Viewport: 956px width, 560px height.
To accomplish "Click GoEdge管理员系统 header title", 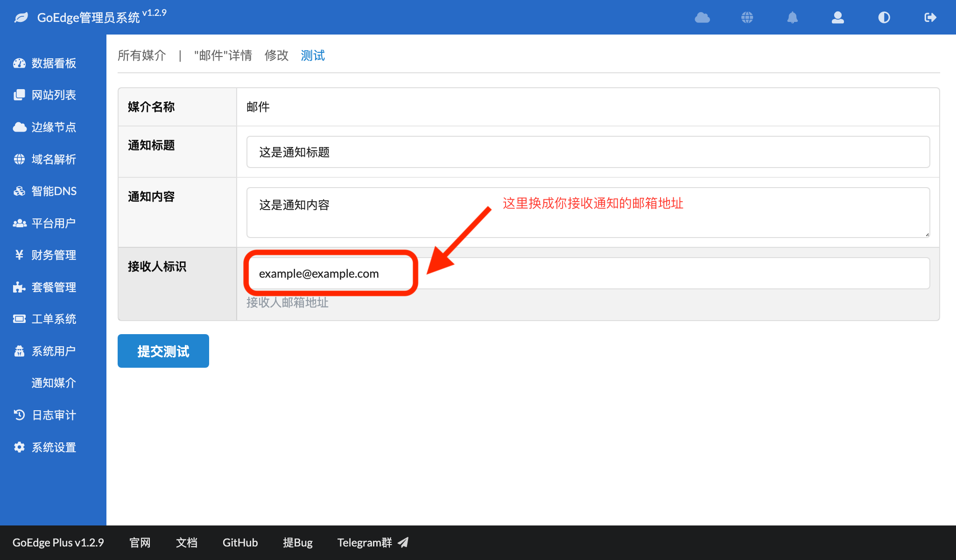I will (88, 18).
